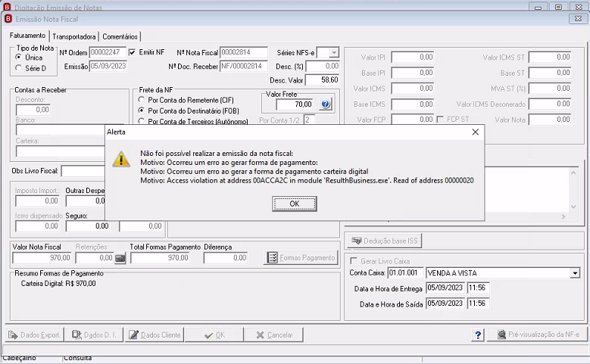Click the Nº Doc. Receber field
The width and height of the screenshot is (590, 364).
[x=244, y=66]
